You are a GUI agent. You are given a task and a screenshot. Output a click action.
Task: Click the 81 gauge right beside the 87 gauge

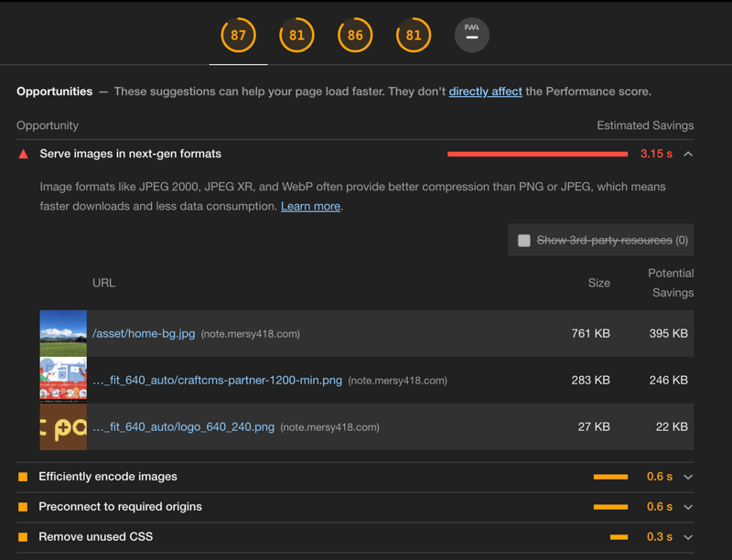coord(296,36)
